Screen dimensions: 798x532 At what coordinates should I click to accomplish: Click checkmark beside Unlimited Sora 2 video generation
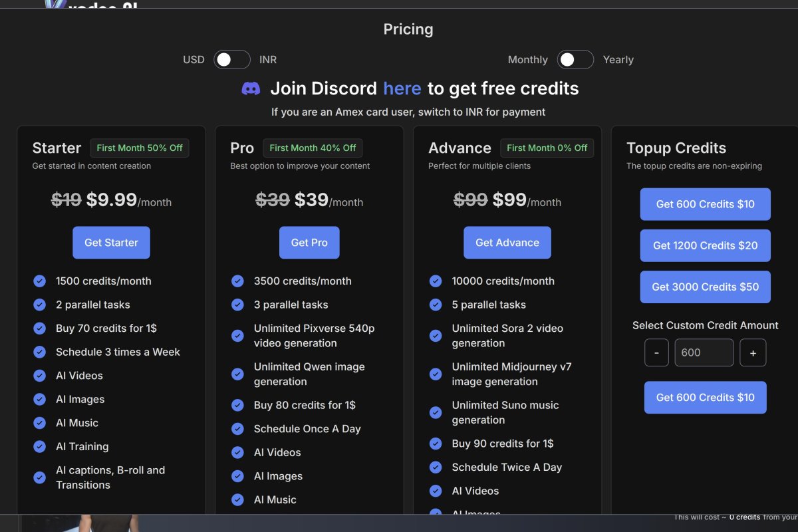[436, 336]
